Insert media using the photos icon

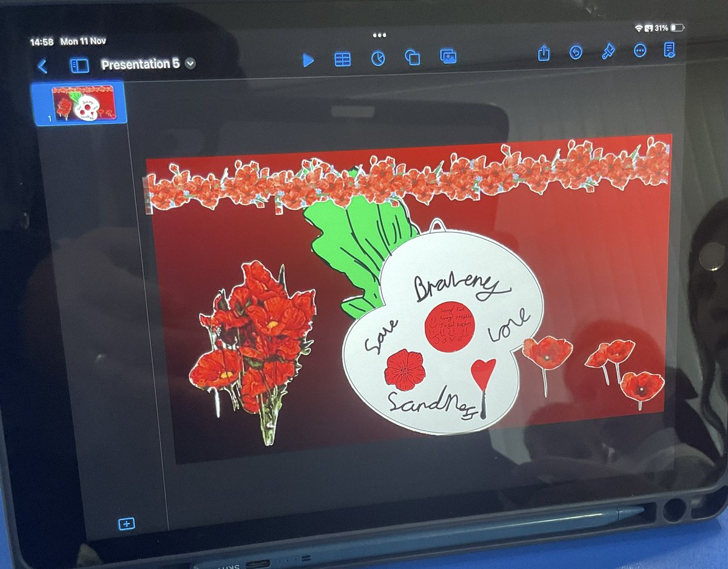448,56
